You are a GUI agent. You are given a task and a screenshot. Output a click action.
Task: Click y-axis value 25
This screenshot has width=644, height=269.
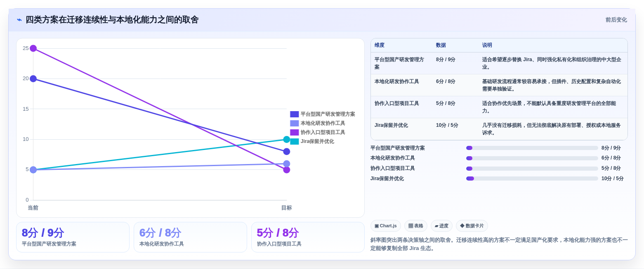pos(26,48)
